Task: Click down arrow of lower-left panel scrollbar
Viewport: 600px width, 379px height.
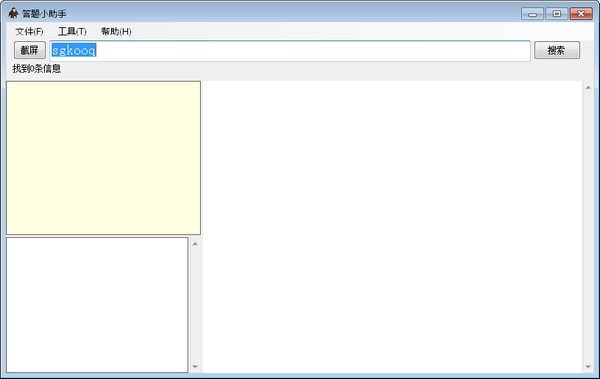Action: (195, 367)
